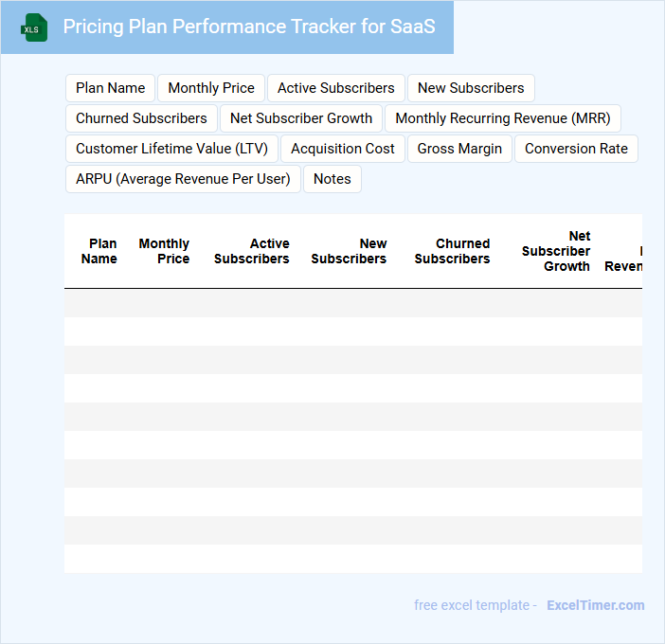Image resolution: width=665 pixels, height=644 pixels.
Task: Click the Notes tag
Action: 332,179
